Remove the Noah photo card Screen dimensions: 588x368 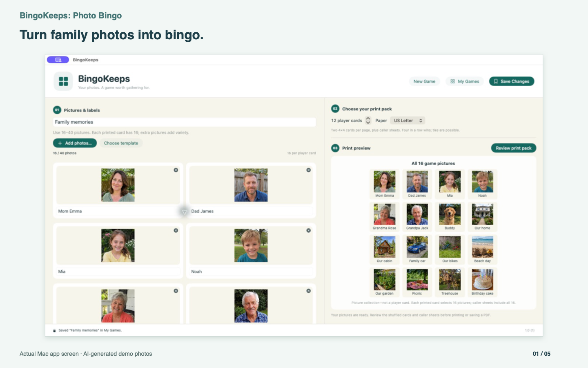click(309, 231)
